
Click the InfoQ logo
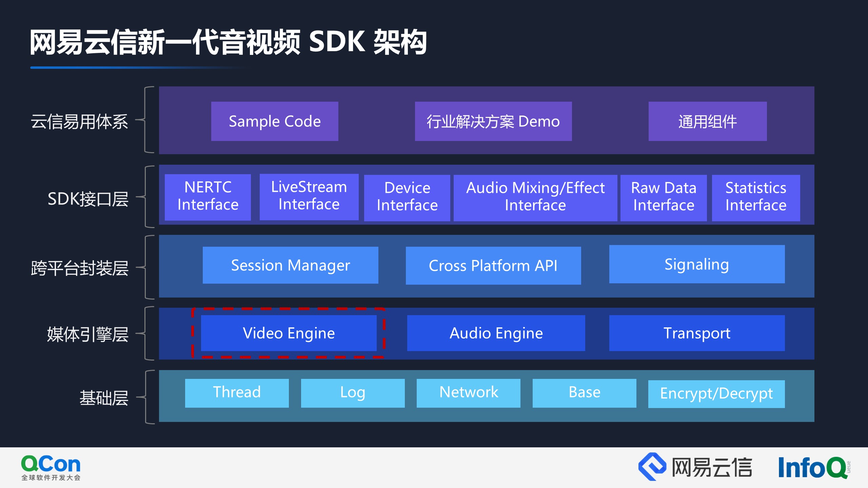coord(813,467)
